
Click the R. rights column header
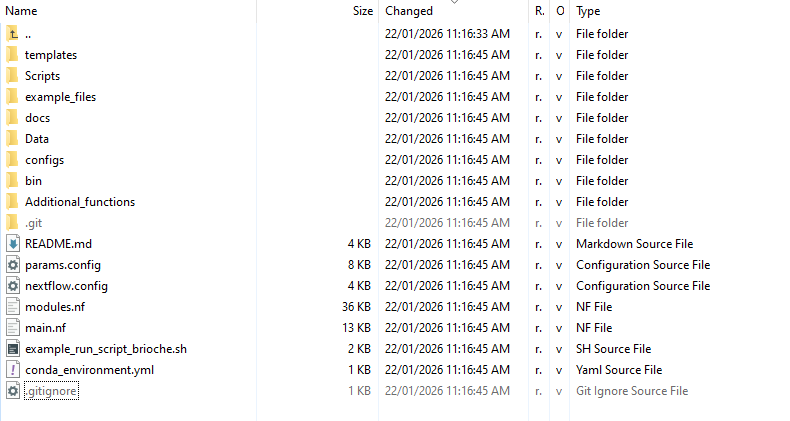pos(540,11)
